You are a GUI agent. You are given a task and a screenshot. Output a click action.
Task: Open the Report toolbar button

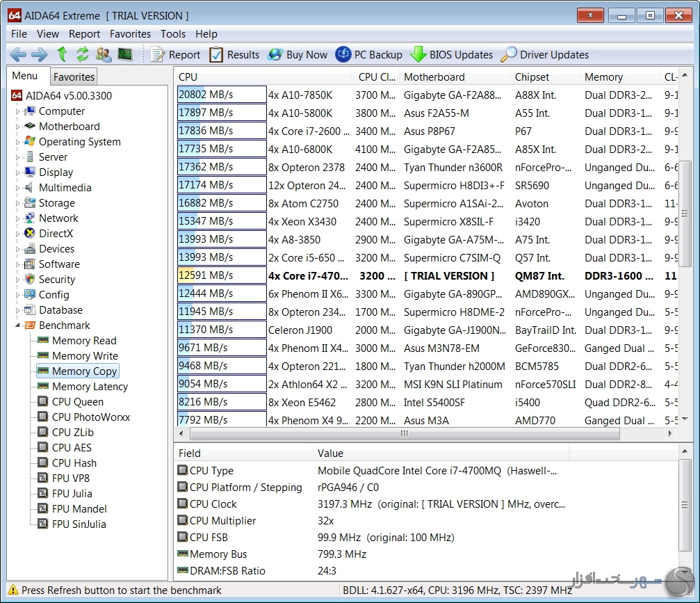coord(175,54)
